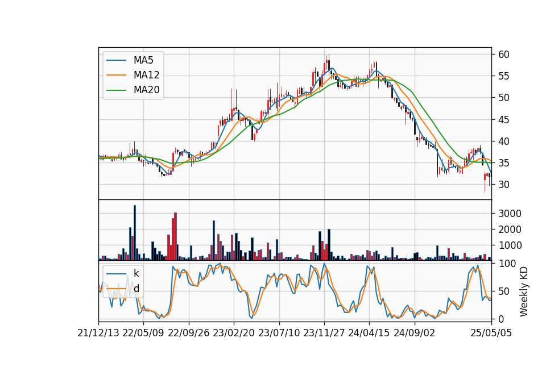Screen dimensions: 546x392
Task: Click the MA12 legend label
Action: (146, 75)
